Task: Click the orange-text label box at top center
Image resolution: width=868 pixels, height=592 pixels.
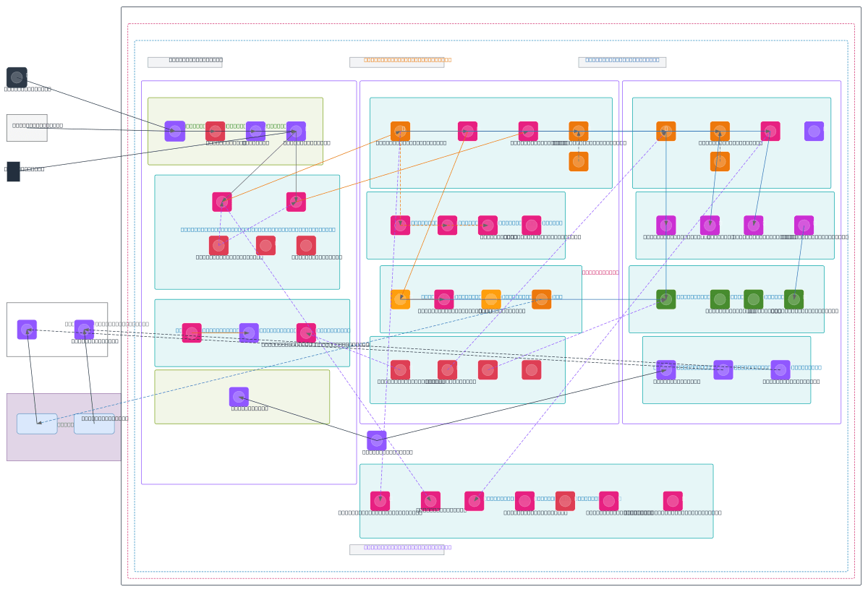Action: pos(396,62)
